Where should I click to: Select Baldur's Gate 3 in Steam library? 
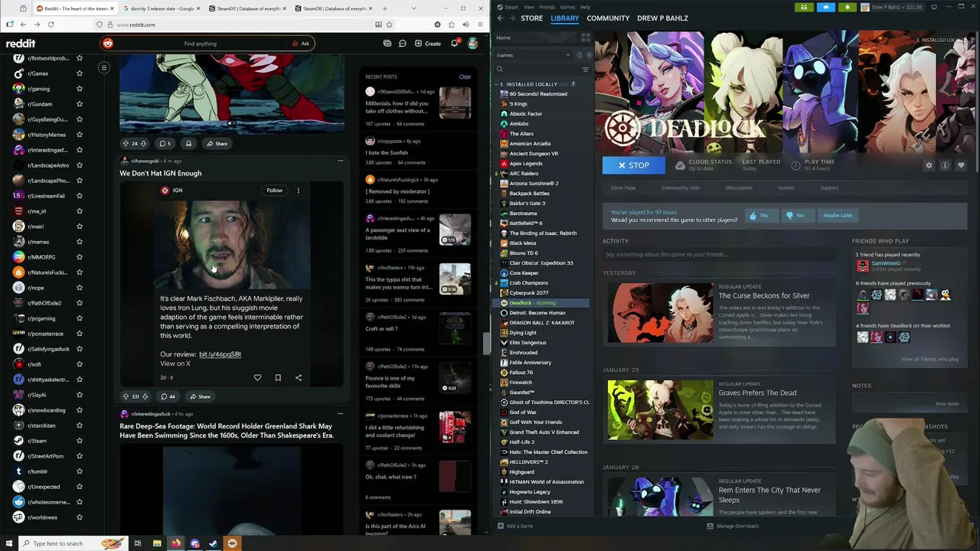[x=528, y=204]
